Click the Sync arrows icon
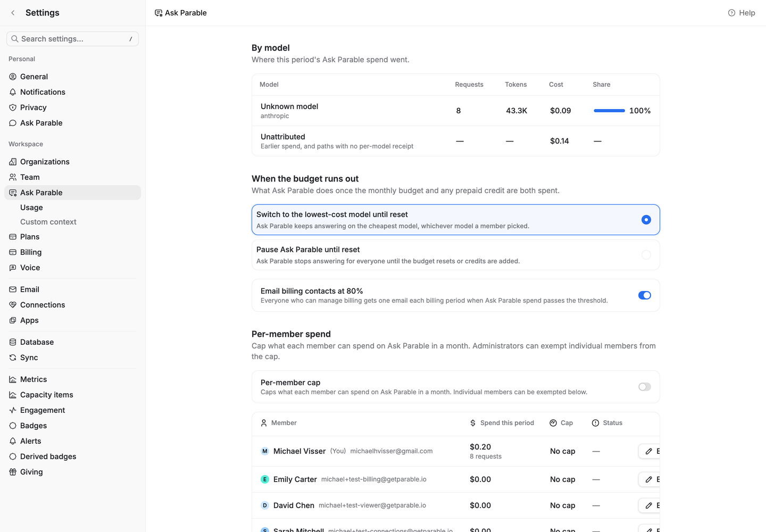This screenshot has height=532, width=766. [x=13, y=358]
